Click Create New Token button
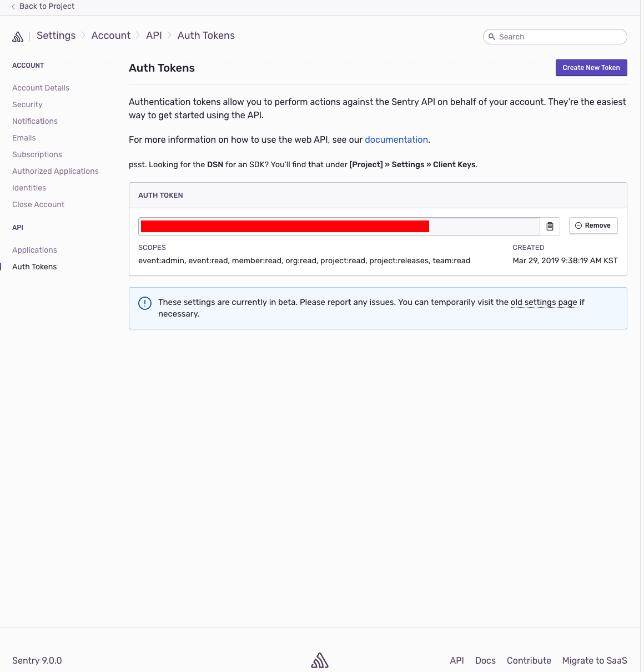 coord(591,68)
